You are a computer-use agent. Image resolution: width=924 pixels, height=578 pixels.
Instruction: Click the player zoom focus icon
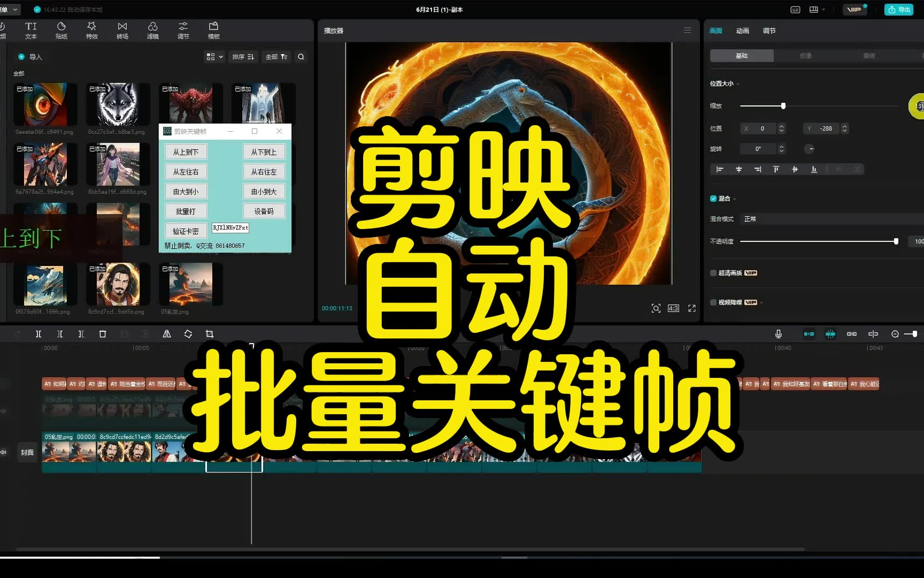pos(656,308)
